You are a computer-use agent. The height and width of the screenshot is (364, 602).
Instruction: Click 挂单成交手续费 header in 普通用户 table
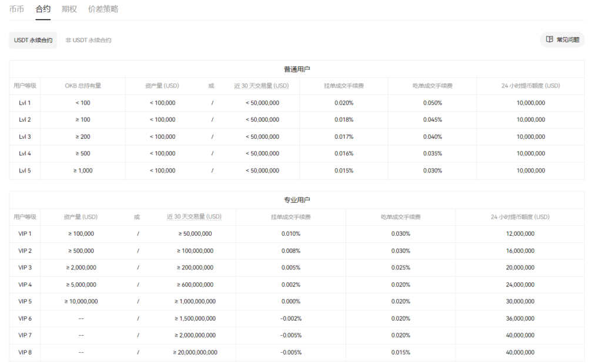tap(344, 86)
